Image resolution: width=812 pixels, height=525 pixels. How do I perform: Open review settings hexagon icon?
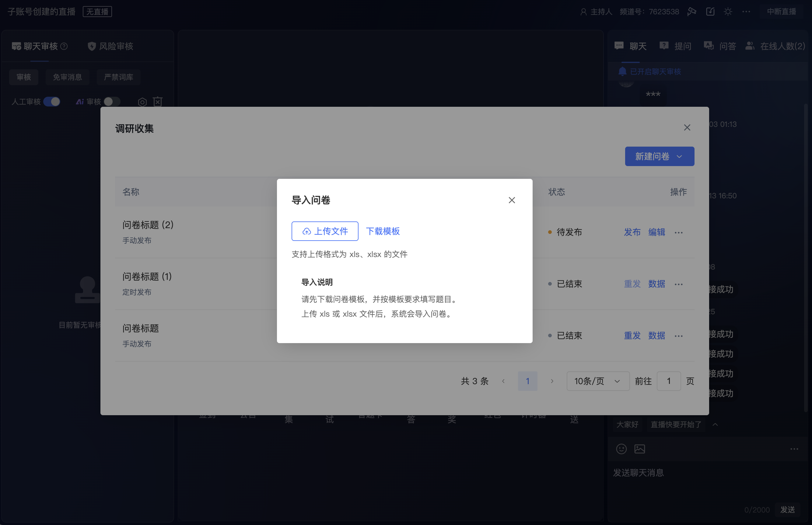pyautogui.click(x=142, y=102)
